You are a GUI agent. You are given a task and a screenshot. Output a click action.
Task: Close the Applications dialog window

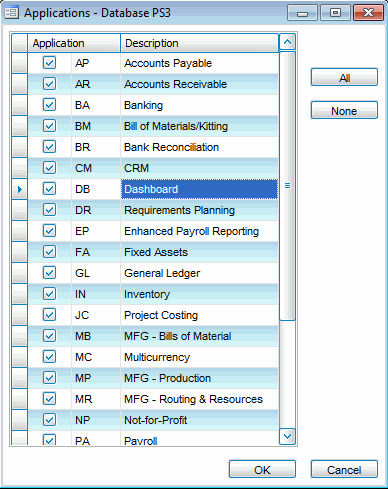click(x=368, y=13)
